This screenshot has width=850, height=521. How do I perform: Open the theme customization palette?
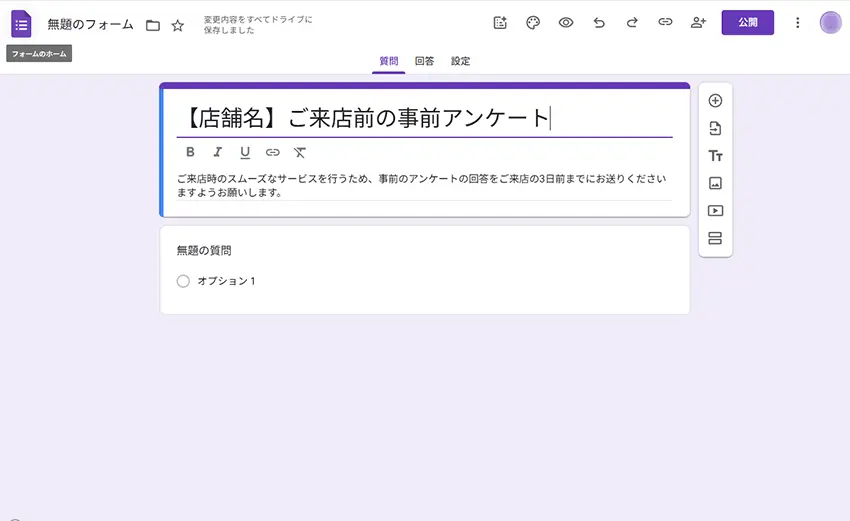[x=533, y=23]
